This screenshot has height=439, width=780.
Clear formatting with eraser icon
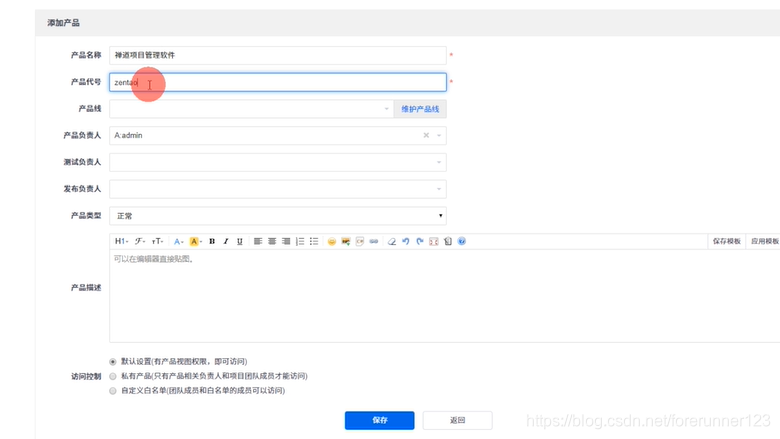392,241
